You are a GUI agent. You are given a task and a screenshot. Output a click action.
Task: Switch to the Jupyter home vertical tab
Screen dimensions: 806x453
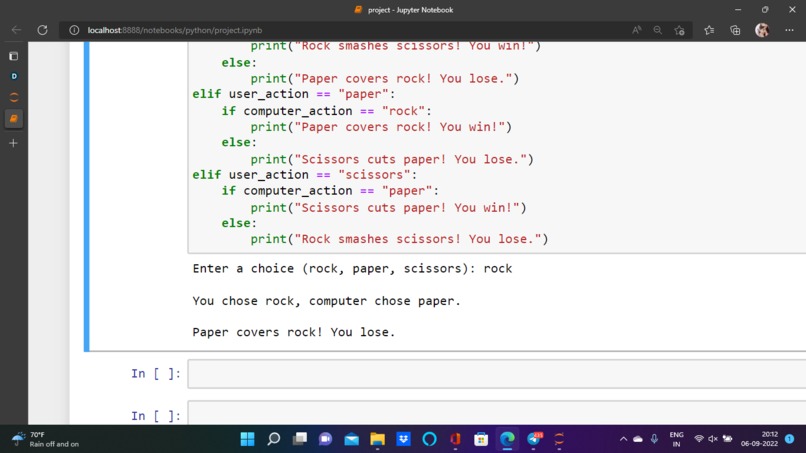pos(14,97)
